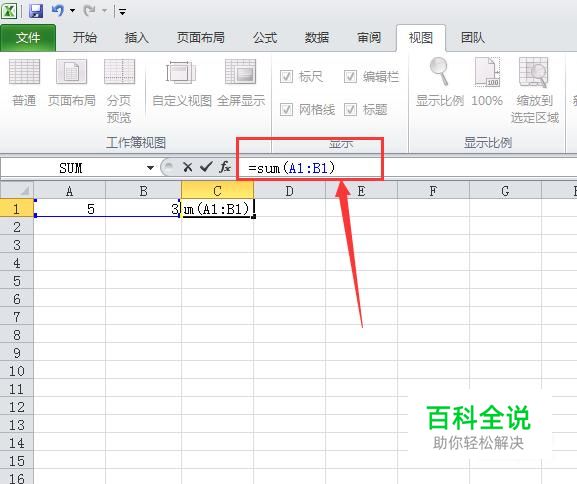Save the workbook with the floppy icon
This screenshot has height=484, width=577.
click(36, 11)
